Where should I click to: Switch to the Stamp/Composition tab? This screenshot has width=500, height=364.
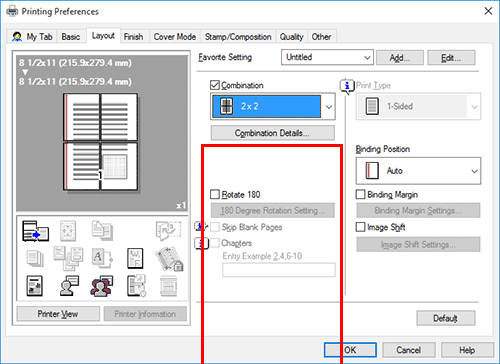(x=238, y=37)
